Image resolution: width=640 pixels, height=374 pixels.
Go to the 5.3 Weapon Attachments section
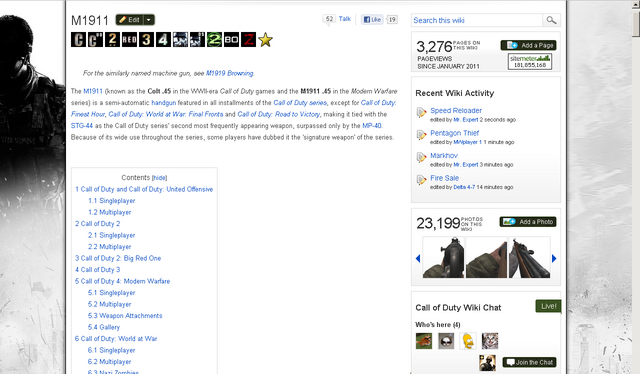click(125, 316)
